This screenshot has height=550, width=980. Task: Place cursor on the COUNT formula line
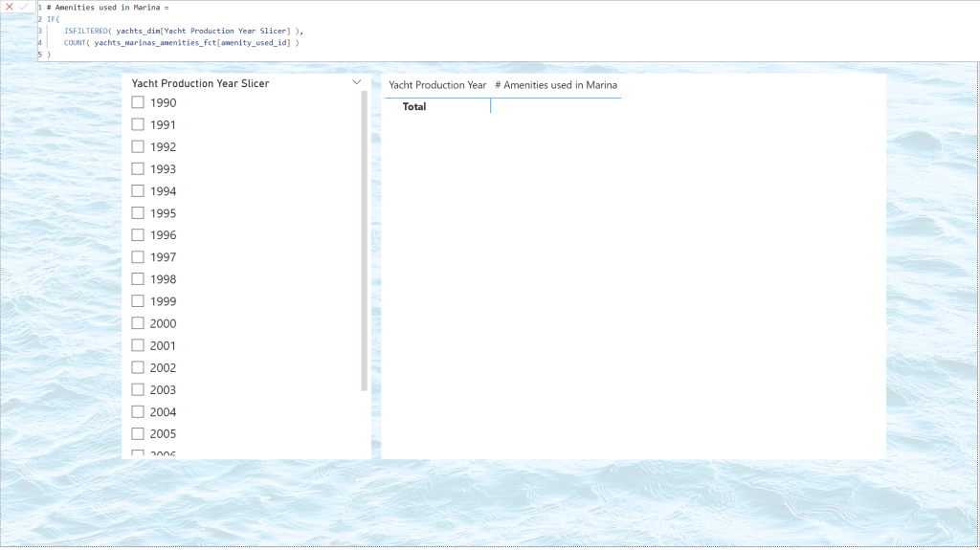click(x=182, y=43)
